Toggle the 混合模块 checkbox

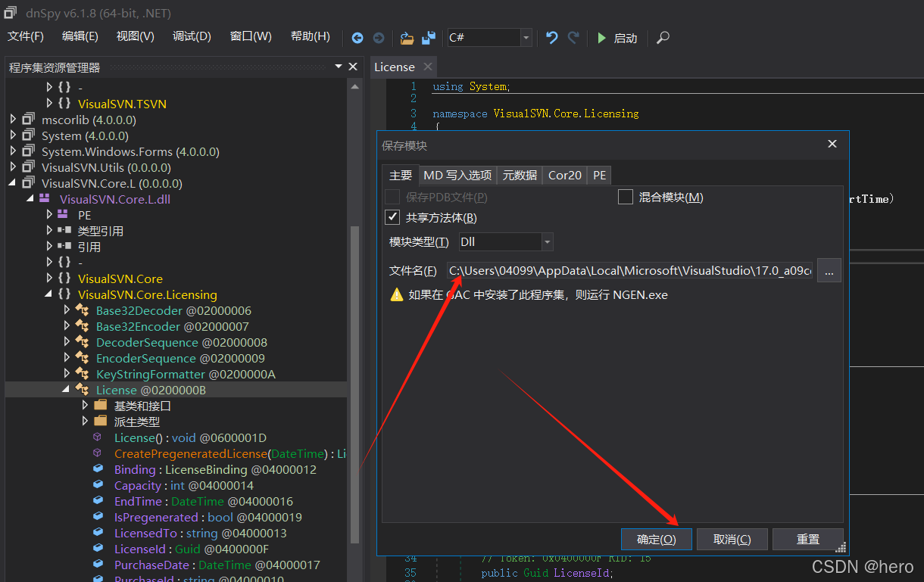coord(626,197)
